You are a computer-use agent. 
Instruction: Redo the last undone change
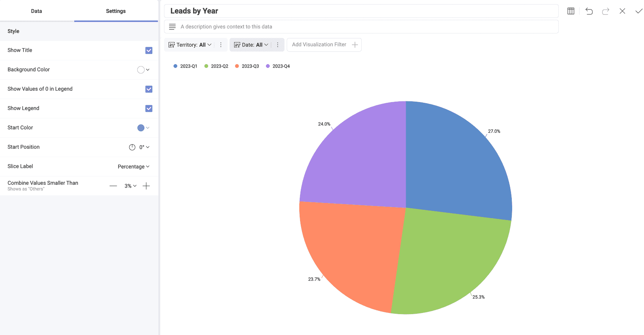coord(606,11)
